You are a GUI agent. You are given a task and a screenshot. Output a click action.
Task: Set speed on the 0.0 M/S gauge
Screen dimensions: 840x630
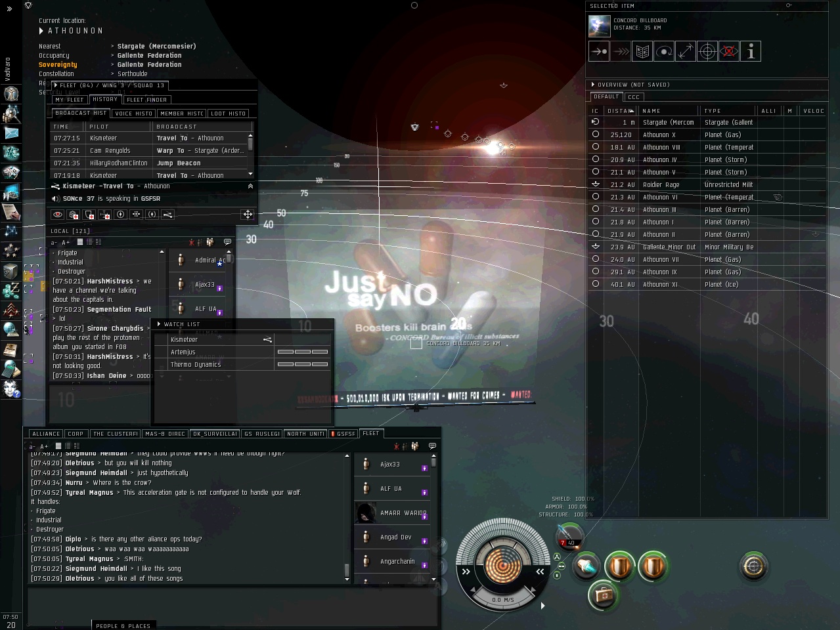click(503, 600)
